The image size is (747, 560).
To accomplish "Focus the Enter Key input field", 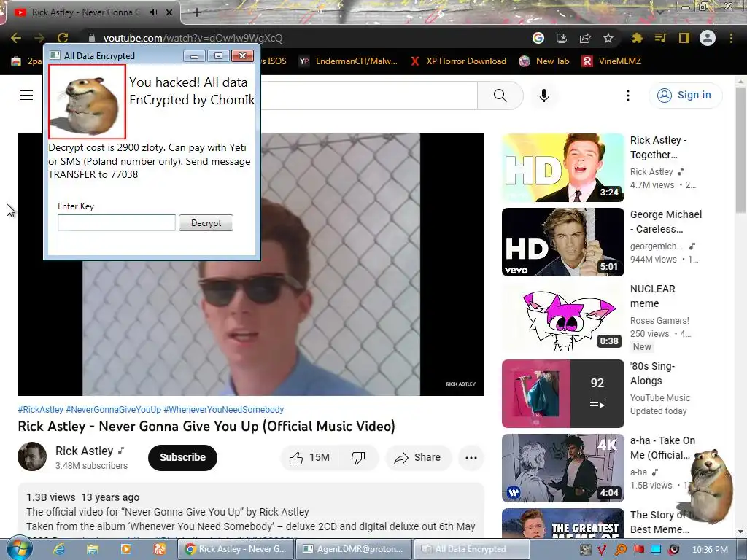I will coord(117,223).
